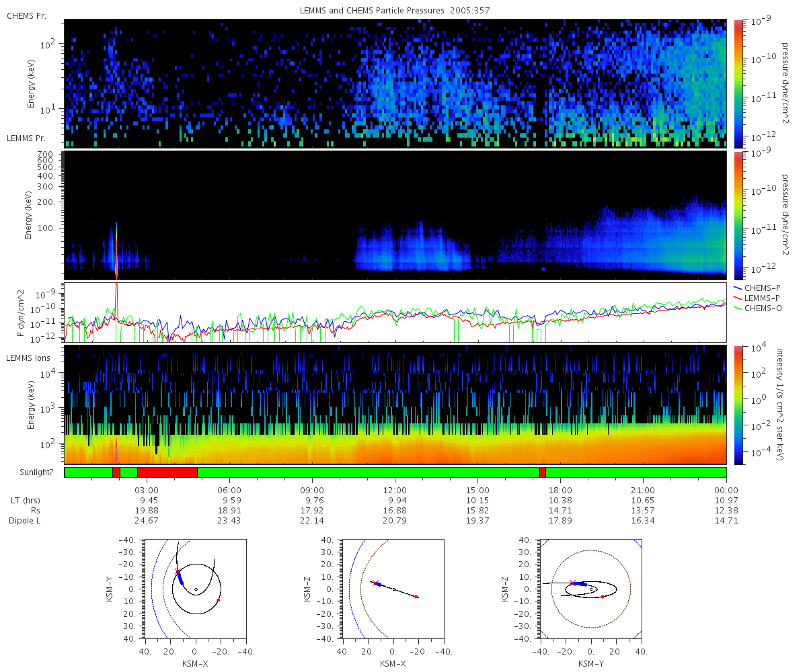Click the KSM-X versus KSM-Y orbit plot

[195, 589]
